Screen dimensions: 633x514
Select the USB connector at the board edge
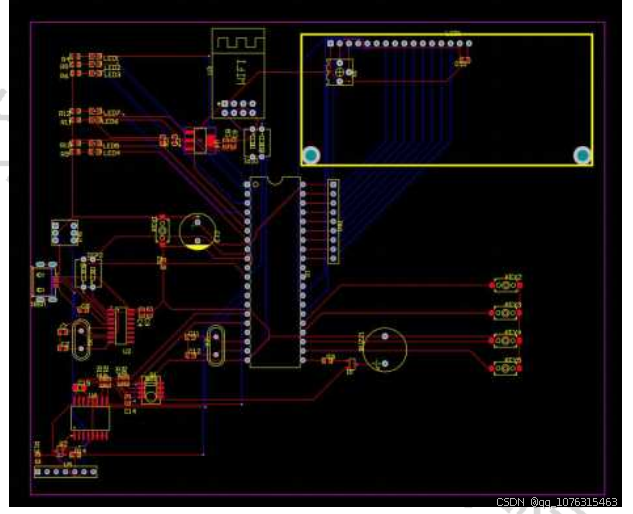pos(44,282)
